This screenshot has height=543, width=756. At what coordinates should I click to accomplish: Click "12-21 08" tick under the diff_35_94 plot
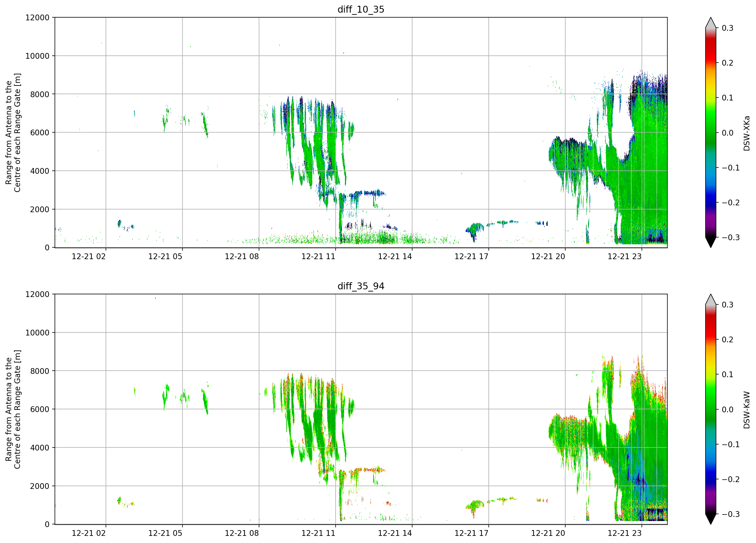tap(242, 533)
